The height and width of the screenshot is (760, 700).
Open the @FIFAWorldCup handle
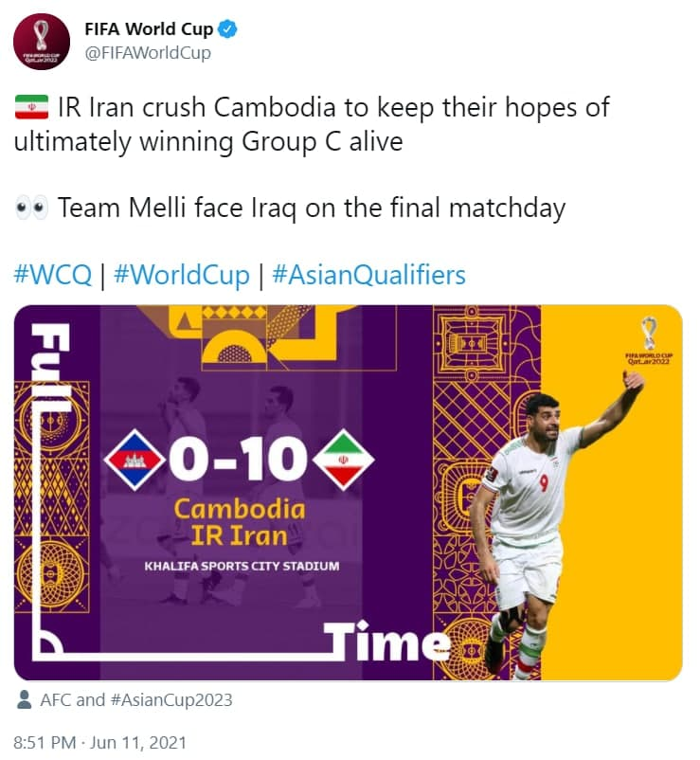click(x=148, y=53)
